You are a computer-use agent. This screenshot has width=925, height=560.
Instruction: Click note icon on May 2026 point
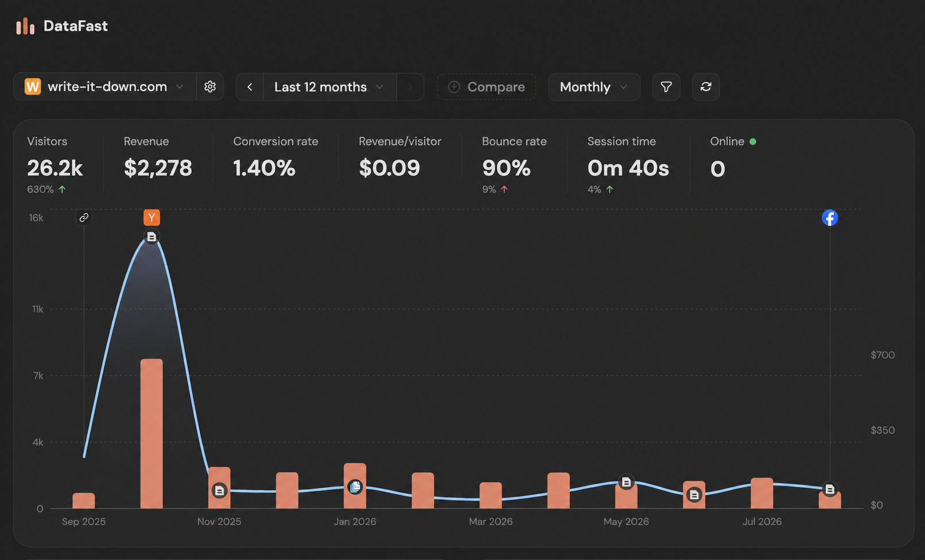click(x=626, y=483)
